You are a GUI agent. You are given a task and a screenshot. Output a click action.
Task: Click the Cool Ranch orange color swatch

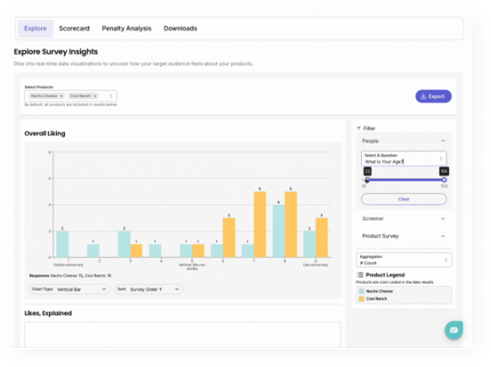click(362, 299)
